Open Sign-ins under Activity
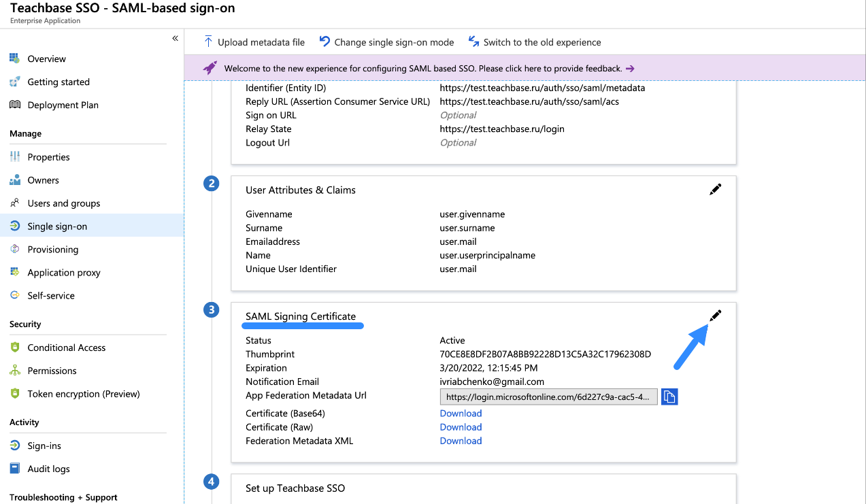Viewport: 866px width, 504px height. [44, 446]
